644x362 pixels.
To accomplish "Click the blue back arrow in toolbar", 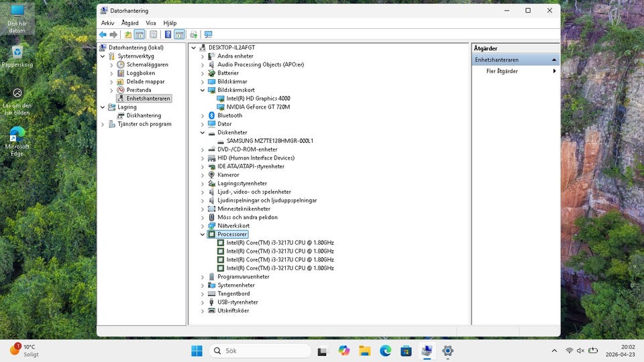I will pos(103,35).
